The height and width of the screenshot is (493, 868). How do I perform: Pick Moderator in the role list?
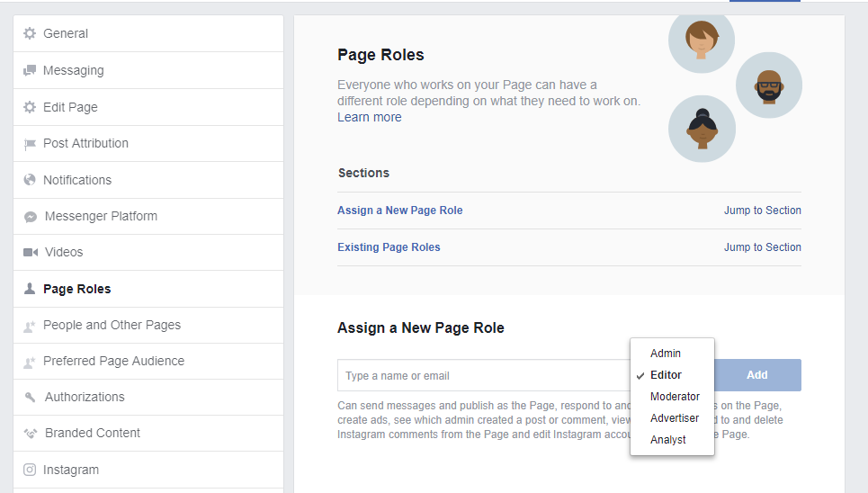pos(675,397)
